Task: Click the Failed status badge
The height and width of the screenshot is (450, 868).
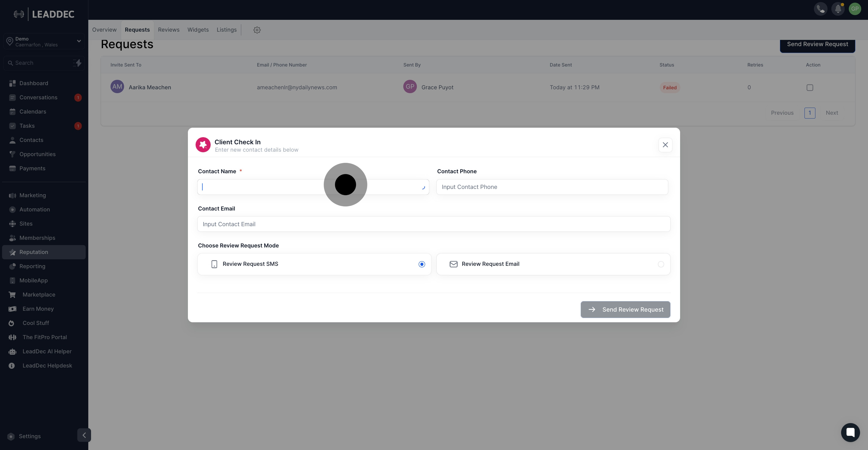Action: tap(669, 88)
